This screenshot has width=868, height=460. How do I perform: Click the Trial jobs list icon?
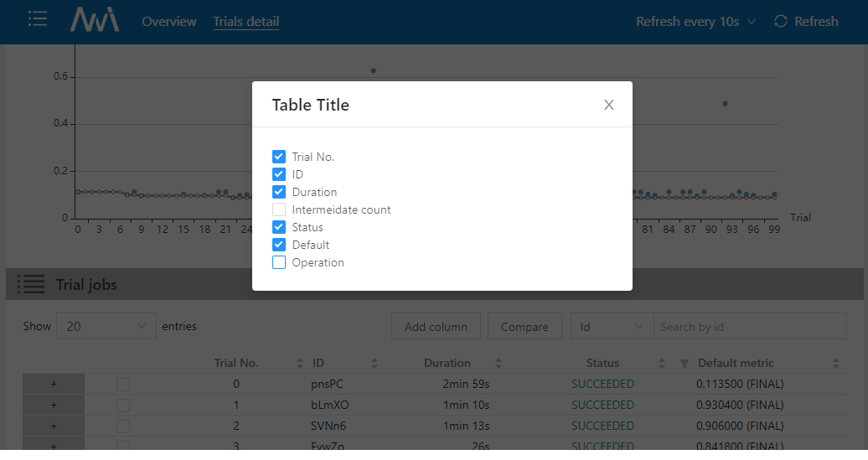(30, 285)
